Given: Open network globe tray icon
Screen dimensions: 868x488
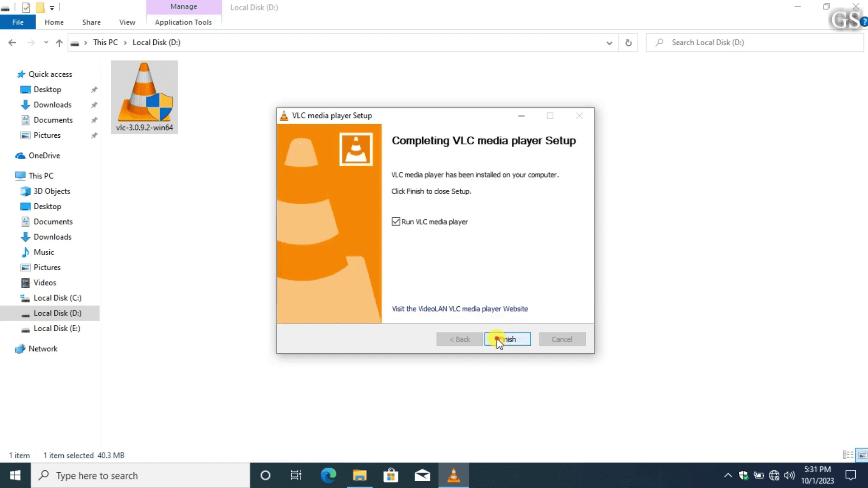Looking at the screenshot, I should (774, 475).
